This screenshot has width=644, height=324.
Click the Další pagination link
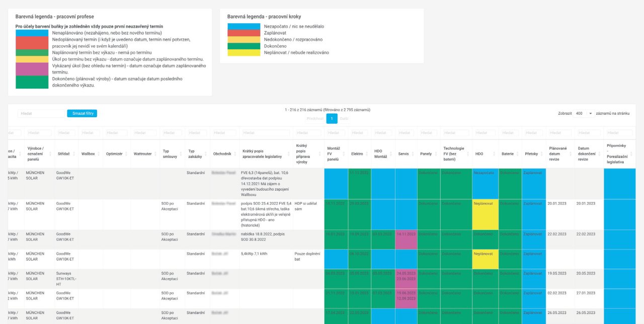pos(344,119)
